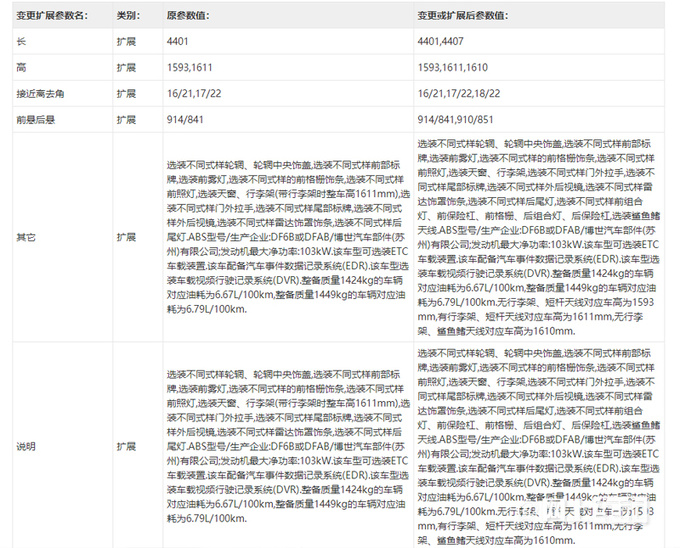Click the original value 1593,1611
Viewport: 680px width, 548px height.
190,68
